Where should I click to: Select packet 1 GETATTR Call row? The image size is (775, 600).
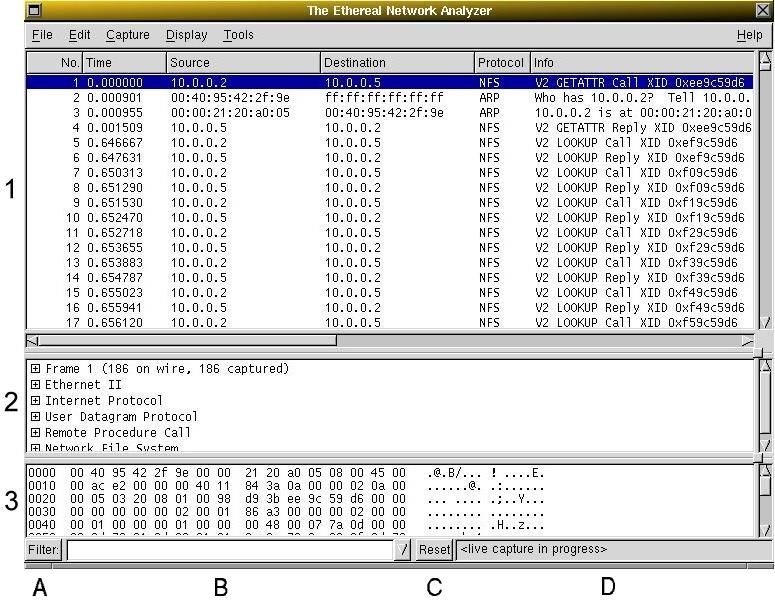point(389,82)
